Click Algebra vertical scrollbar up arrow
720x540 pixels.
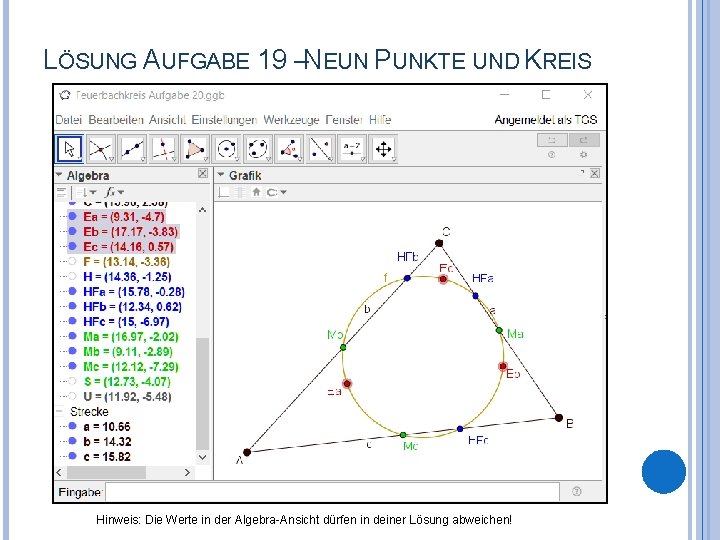202,210
